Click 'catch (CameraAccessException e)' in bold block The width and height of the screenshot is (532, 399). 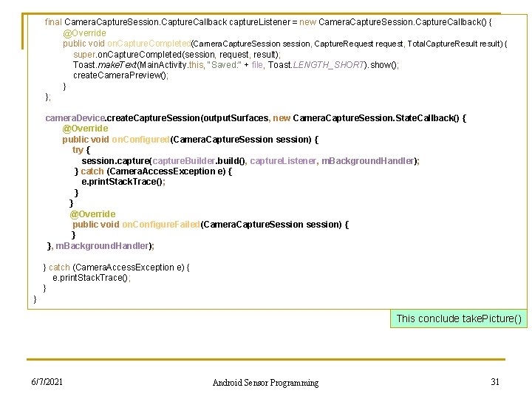click(153, 171)
